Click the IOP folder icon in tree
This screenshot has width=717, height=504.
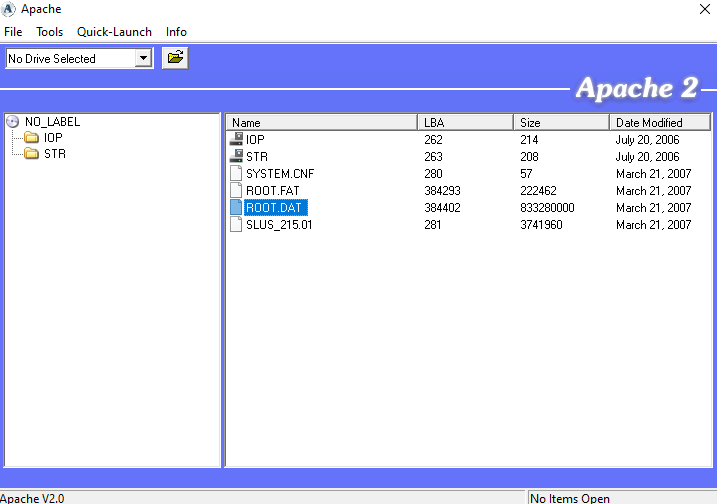32,138
